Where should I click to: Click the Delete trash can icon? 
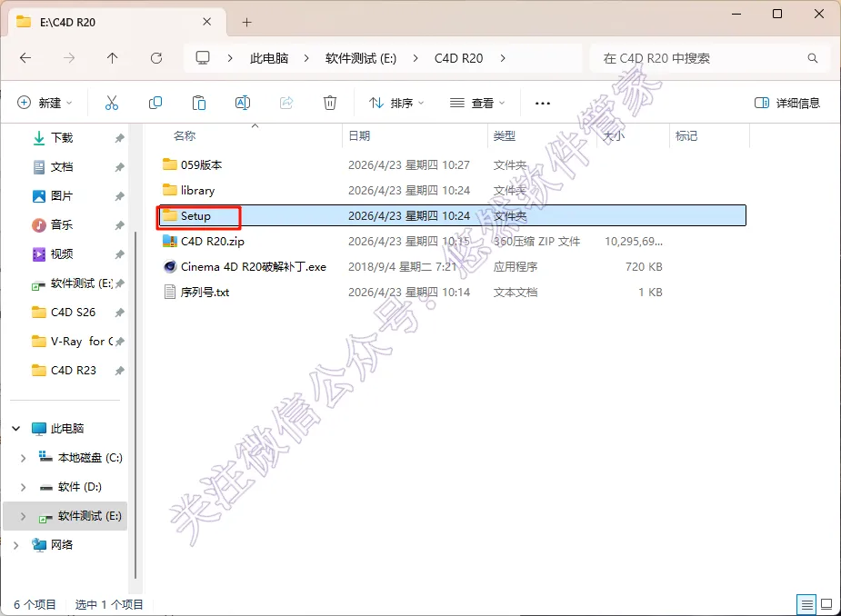pos(330,103)
